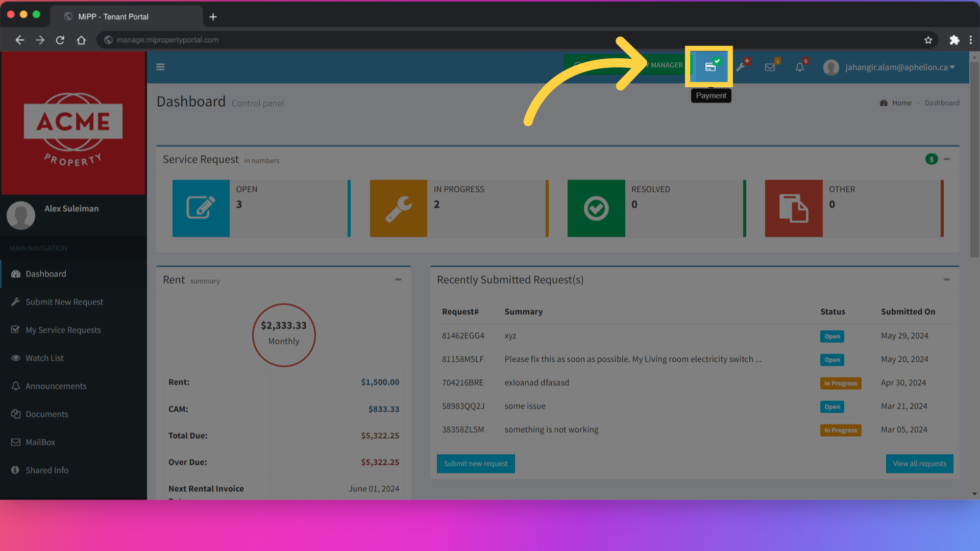The width and height of the screenshot is (980, 551).
Task: Open the wrench new request icon in header
Action: (x=741, y=67)
